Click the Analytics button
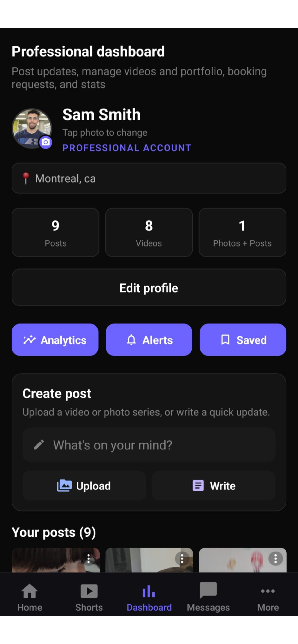Image resolution: width=298 pixels, height=644 pixels. coord(55,340)
